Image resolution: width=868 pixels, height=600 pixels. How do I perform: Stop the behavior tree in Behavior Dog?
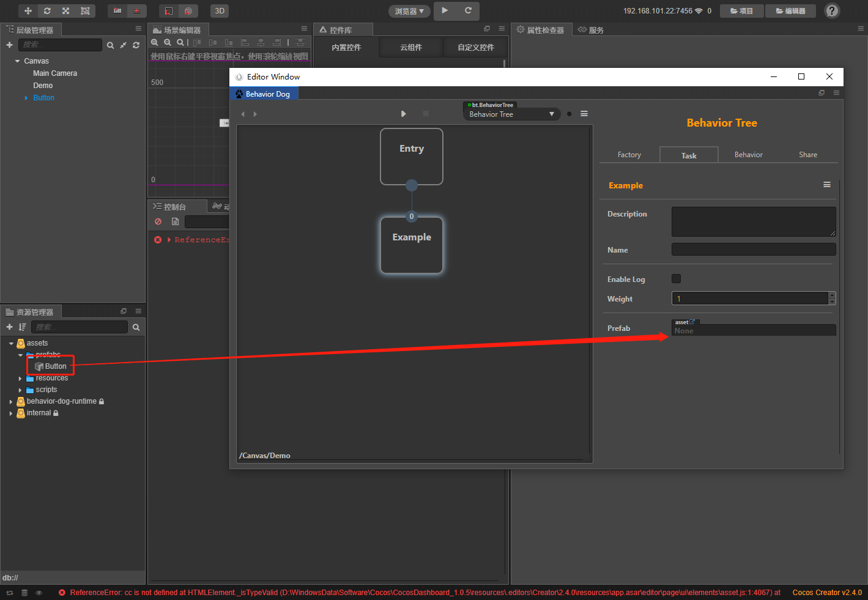426,114
